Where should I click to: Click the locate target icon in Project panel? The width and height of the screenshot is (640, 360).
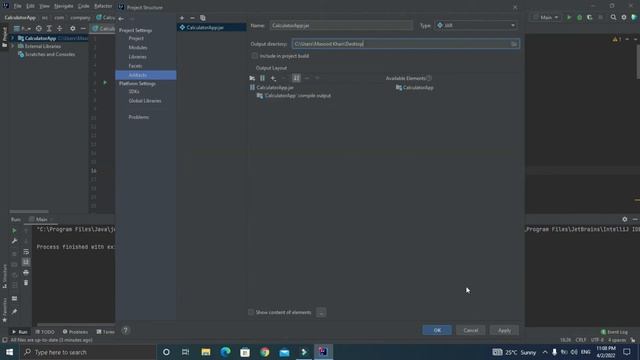point(38,29)
